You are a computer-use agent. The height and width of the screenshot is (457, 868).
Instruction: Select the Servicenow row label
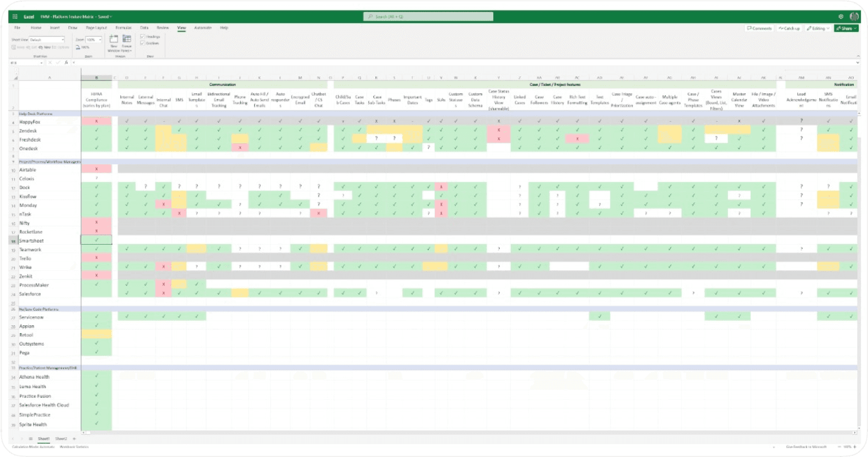point(31,318)
